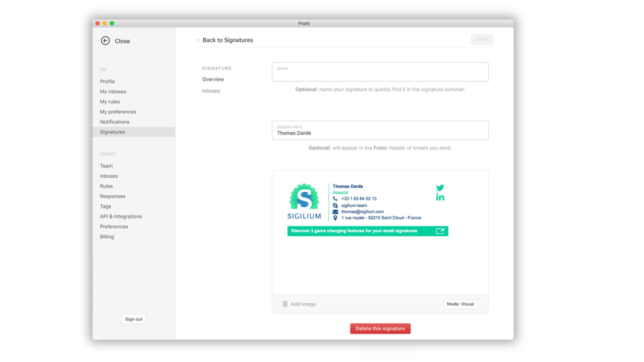Click the Twitter bird icon in signature
644x362 pixels.
click(x=440, y=188)
